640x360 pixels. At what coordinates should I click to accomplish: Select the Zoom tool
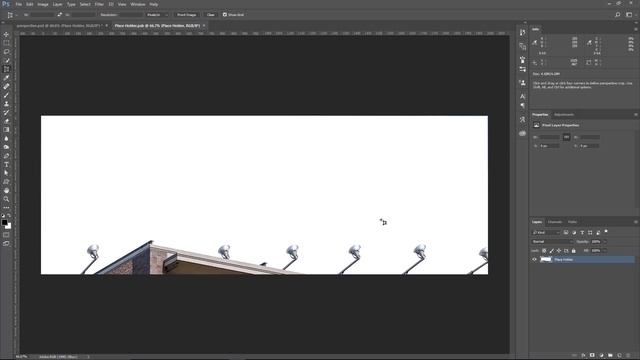pyautogui.click(x=6, y=199)
